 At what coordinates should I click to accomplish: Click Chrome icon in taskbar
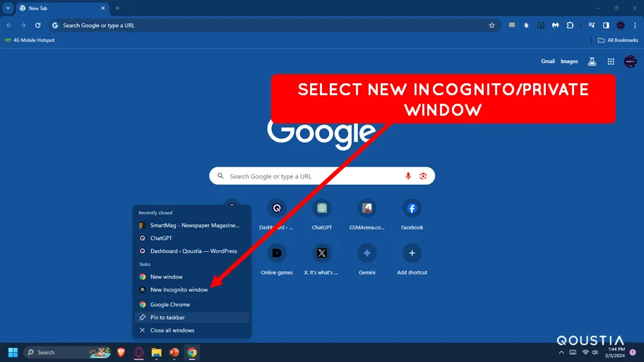tap(192, 352)
